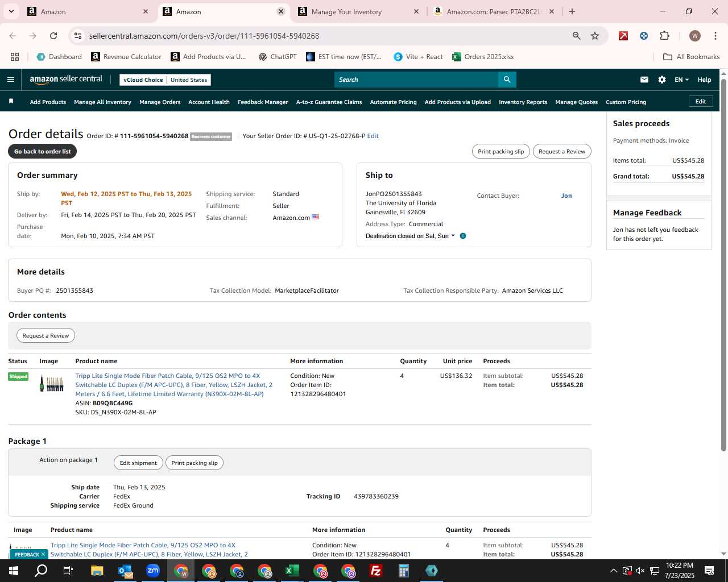Viewport: 728px width, 582px height.
Task: Click the destination closed info icon
Action: pyautogui.click(x=463, y=236)
